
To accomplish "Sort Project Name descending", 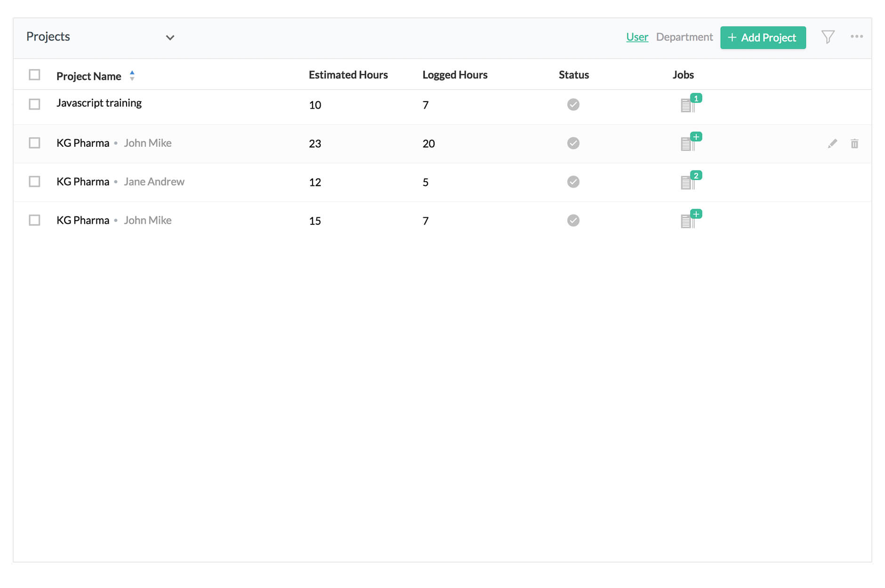I will coord(132,78).
